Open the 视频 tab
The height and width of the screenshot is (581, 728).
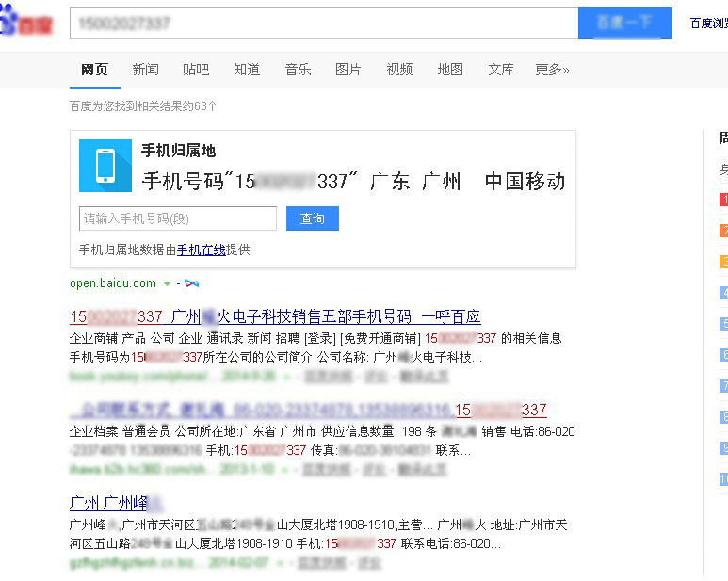tap(399, 70)
